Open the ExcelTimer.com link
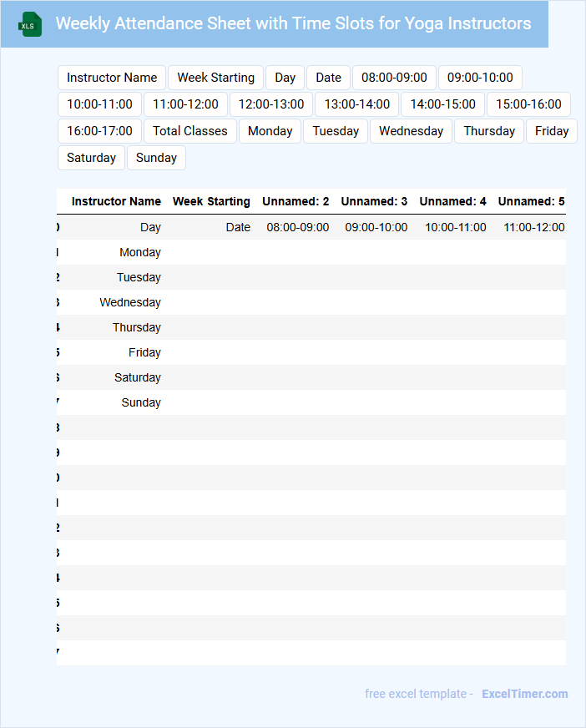 pos(525,694)
